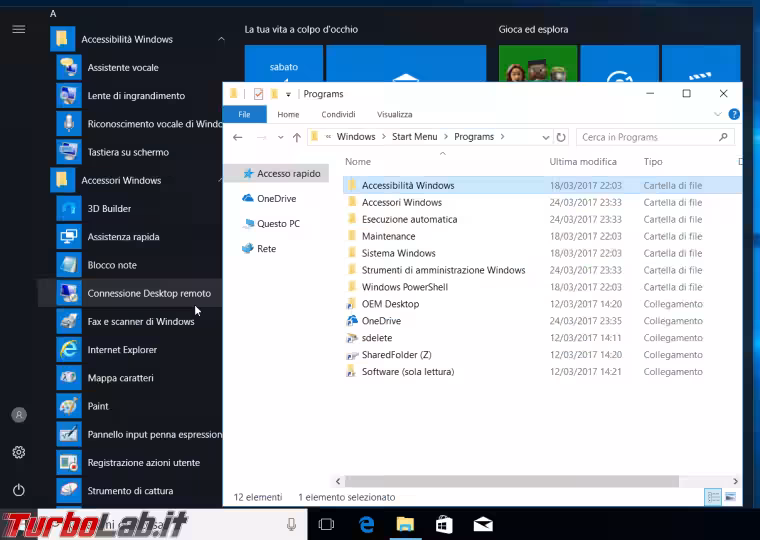Open Windows Store from taskbar
Image resolution: width=760 pixels, height=540 pixels.
(x=444, y=524)
